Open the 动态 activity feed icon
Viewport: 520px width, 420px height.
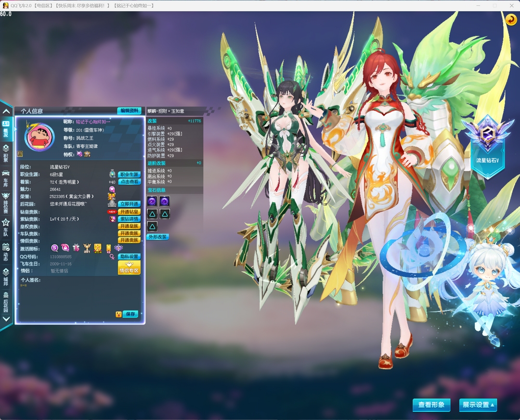(6, 250)
